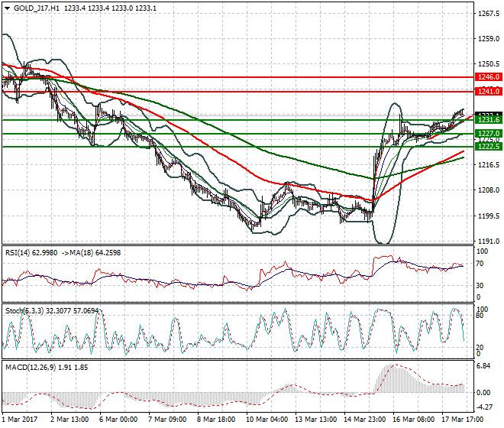This screenshot has height=428, width=504.
Task: Click the 13 Mar 13:00 time label
Action: pyautogui.click(x=315, y=420)
